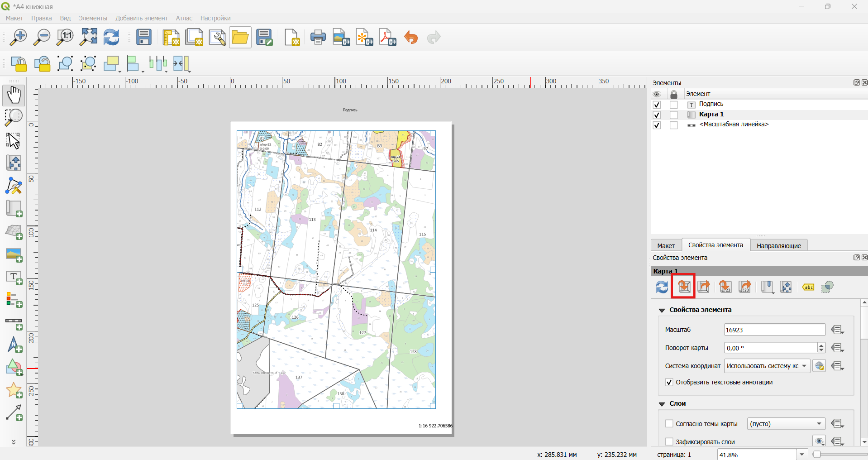
Task: Click the Print layout icon
Action: tap(318, 38)
